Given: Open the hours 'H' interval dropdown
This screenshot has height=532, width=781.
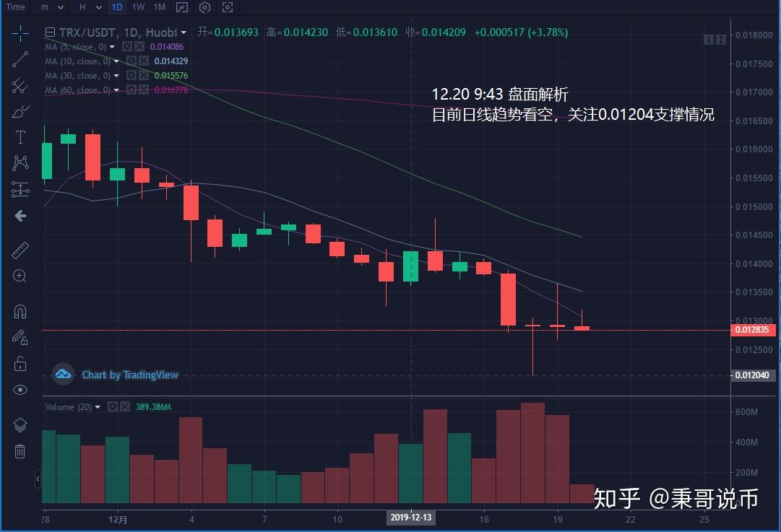Looking at the screenshot, I should [90, 7].
